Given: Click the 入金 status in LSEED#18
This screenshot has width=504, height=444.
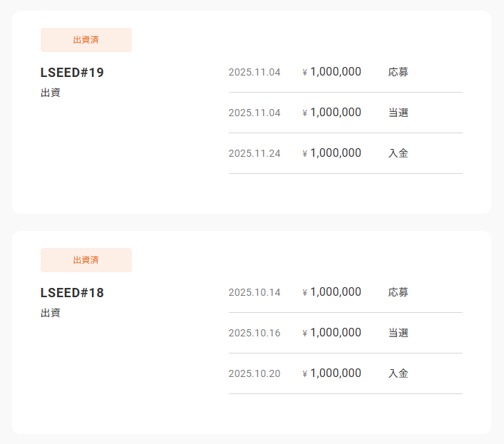Looking at the screenshot, I should point(398,373).
